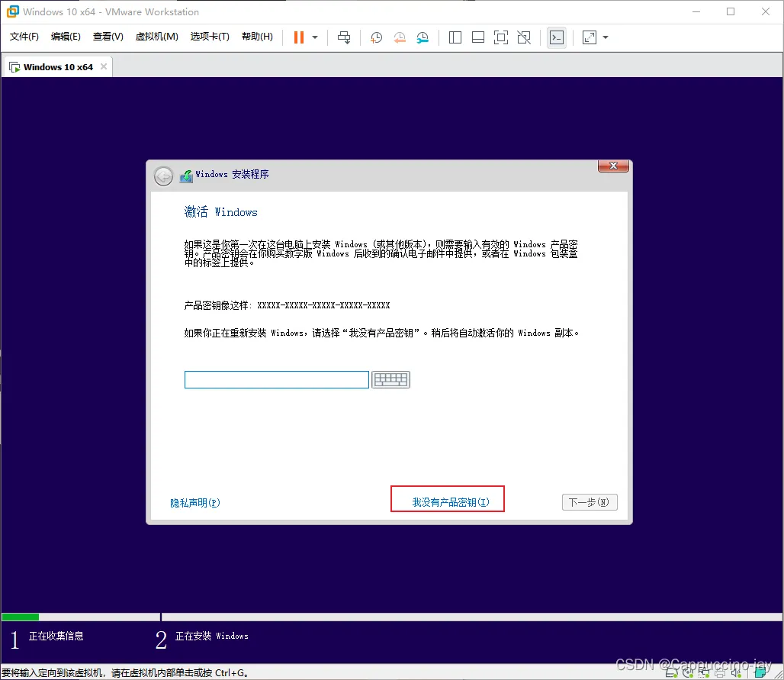The width and height of the screenshot is (784, 680).
Task: Click the 下一步(N) button
Action: point(590,502)
